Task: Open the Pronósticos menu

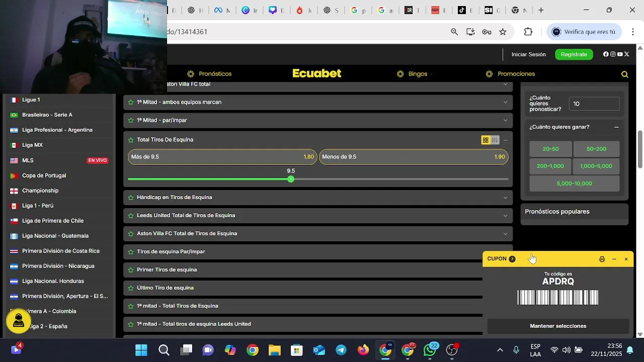Action: click(x=209, y=74)
